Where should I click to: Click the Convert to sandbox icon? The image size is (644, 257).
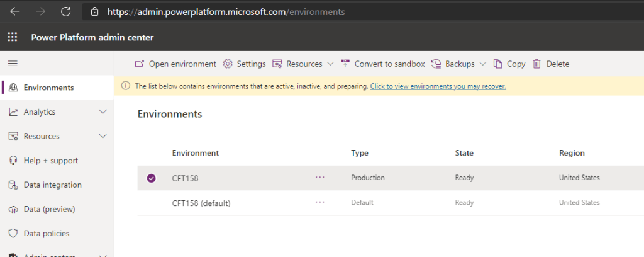point(345,64)
